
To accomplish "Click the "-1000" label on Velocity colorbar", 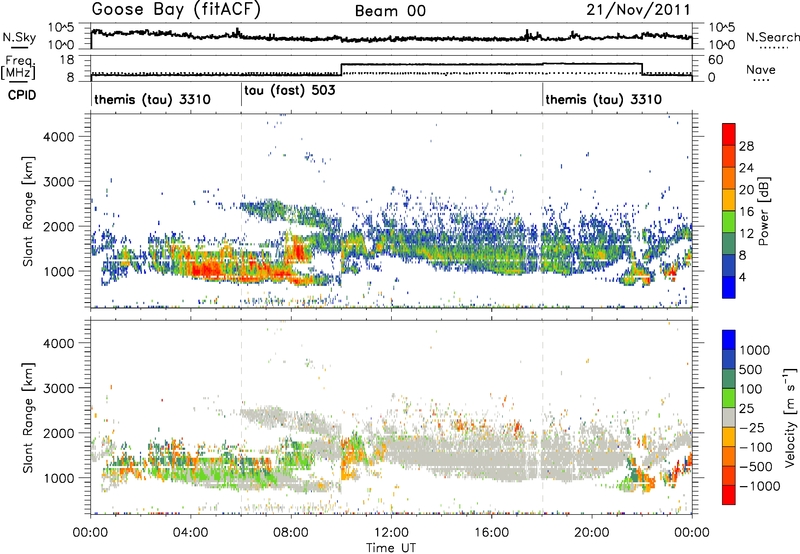I will tap(760, 486).
